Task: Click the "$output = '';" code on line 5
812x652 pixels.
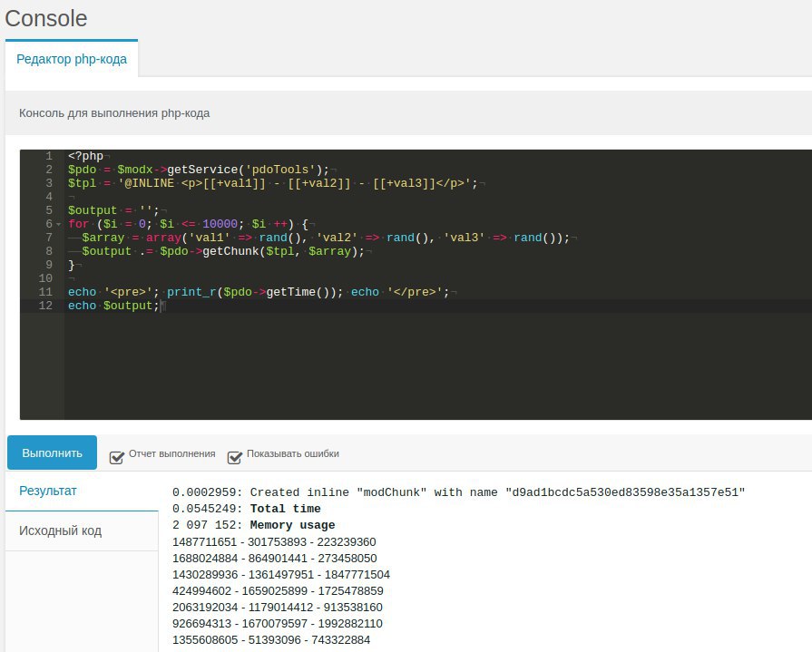Action: tap(113, 210)
